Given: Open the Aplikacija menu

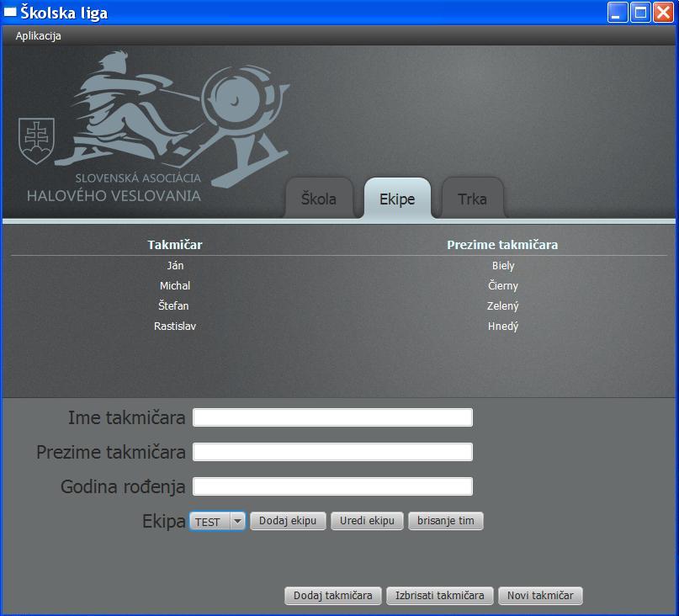Looking at the screenshot, I should click(38, 36).
